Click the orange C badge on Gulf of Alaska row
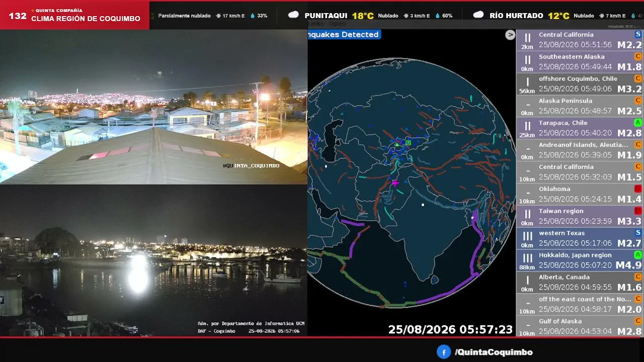Viewport: 644px width, 362px height. click(638, 321)
